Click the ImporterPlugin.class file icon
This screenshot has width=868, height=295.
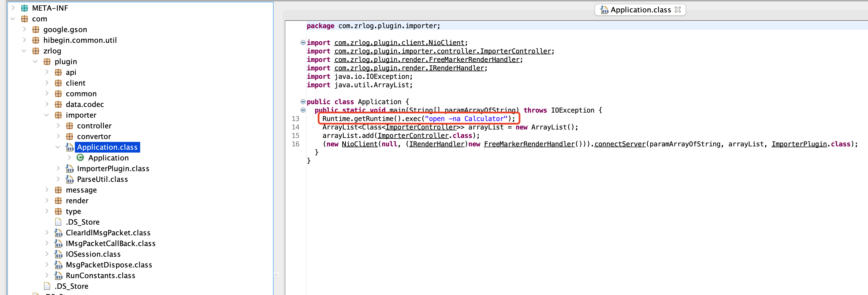tap(70, 169)
